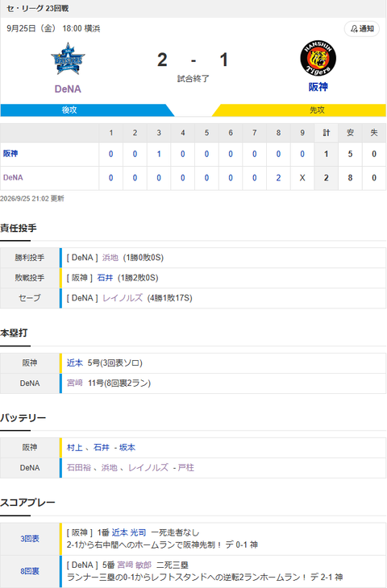Click the バッテリー section heading
This screenshot has height=588, width=387.
tap(23, 418)
